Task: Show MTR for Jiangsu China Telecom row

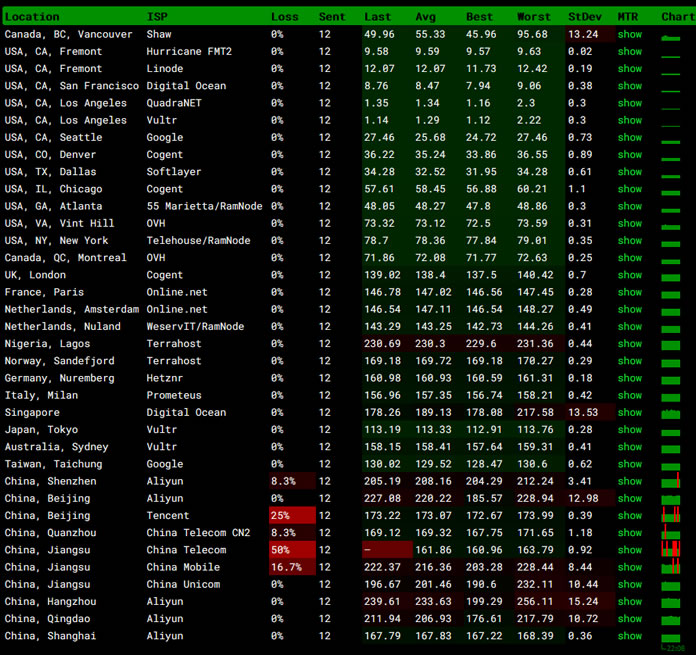Action: coord(629,550)
